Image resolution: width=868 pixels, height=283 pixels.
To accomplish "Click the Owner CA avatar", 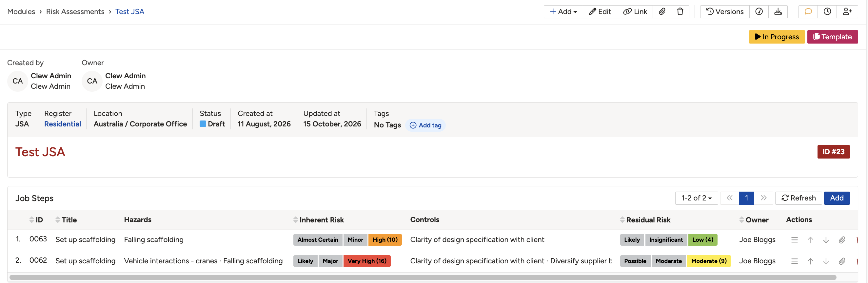I will 92,81.
